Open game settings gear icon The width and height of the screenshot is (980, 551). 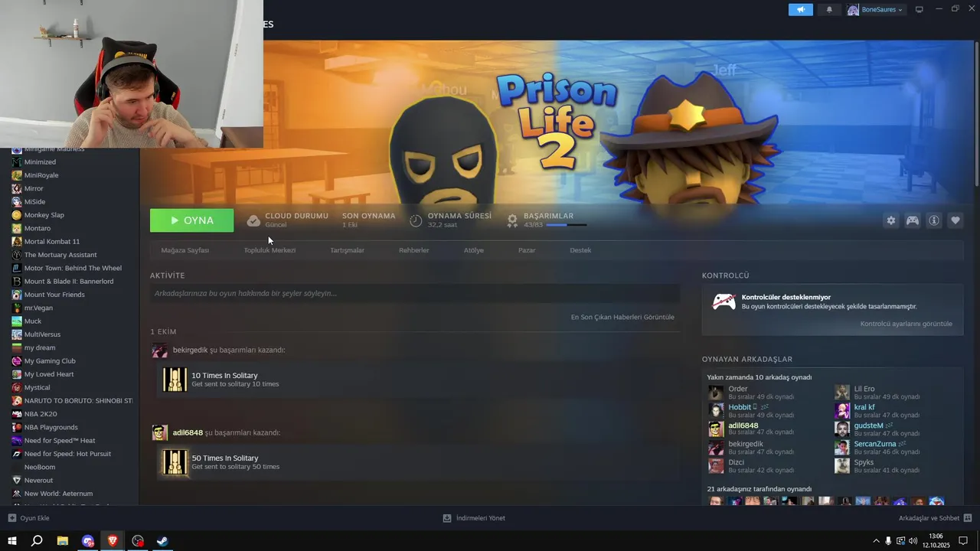pyautogui.click(x=890, y=220)
